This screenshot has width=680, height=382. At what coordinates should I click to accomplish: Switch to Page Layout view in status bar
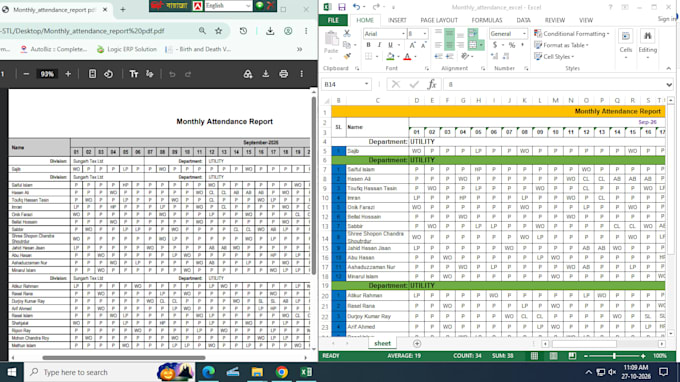(553, 356)
